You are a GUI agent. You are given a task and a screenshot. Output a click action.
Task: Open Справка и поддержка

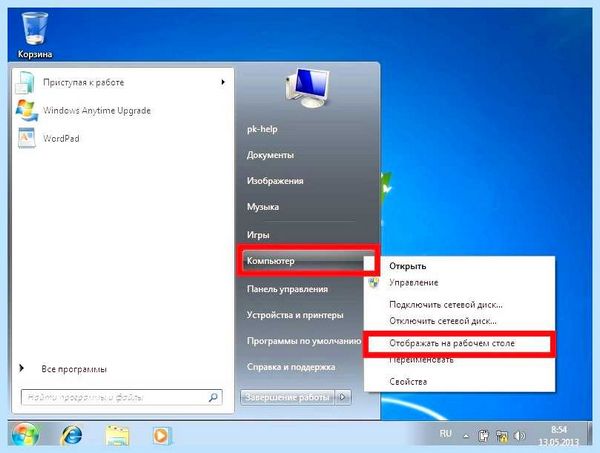[x=291, y=367]
